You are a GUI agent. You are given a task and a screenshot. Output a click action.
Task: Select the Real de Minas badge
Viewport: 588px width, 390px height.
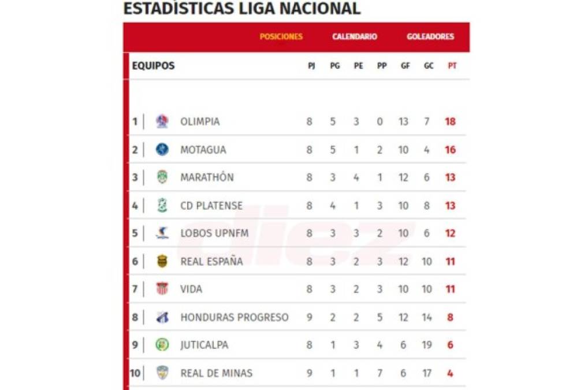click(162, 373)
